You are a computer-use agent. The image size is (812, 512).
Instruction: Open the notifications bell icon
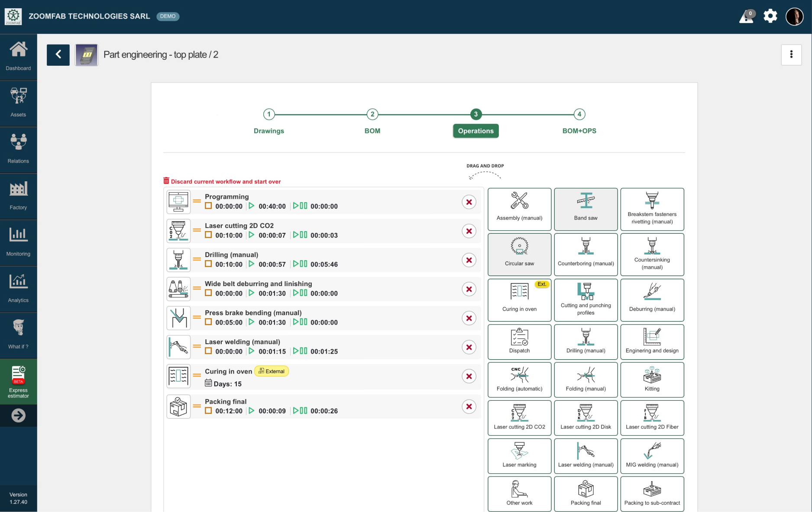point(746,16)
